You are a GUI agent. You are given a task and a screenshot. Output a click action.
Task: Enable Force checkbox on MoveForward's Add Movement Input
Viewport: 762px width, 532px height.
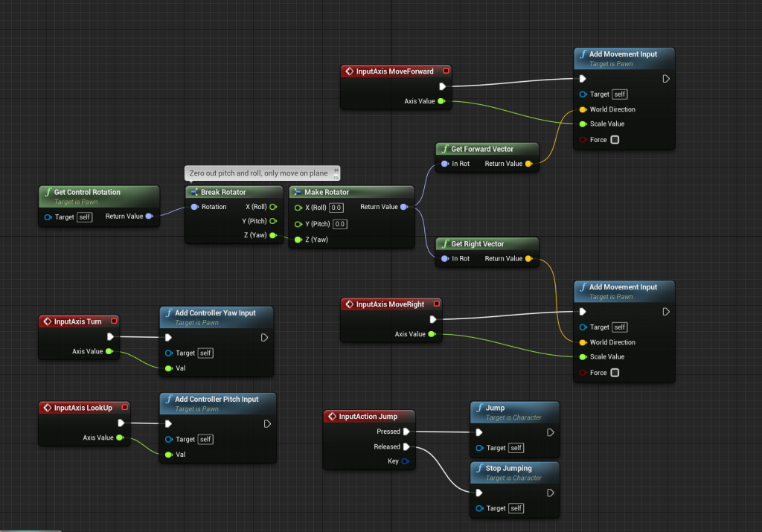coord(615,140)
